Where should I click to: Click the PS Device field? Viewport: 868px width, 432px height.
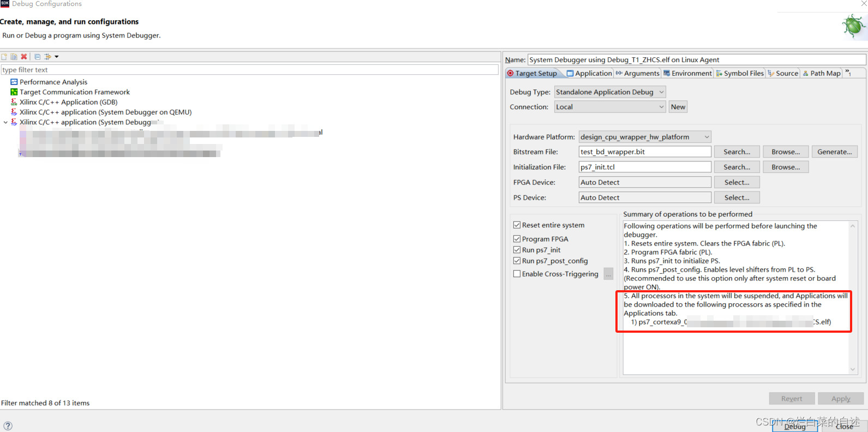click(x=645, y=197)
